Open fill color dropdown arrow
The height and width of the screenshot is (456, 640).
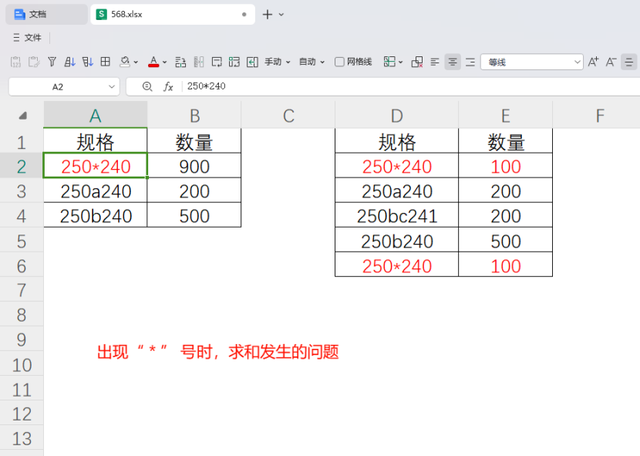coord(136,62)
